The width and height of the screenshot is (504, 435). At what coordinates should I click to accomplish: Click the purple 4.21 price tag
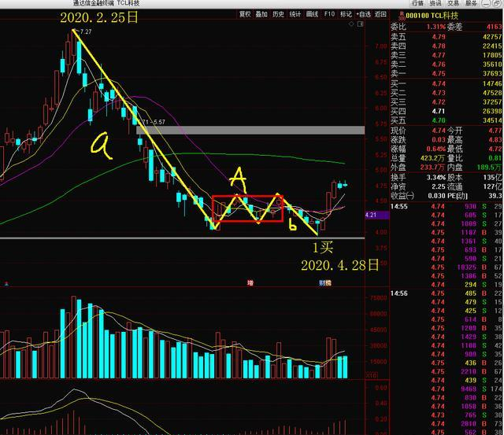[x=376, y=215]
